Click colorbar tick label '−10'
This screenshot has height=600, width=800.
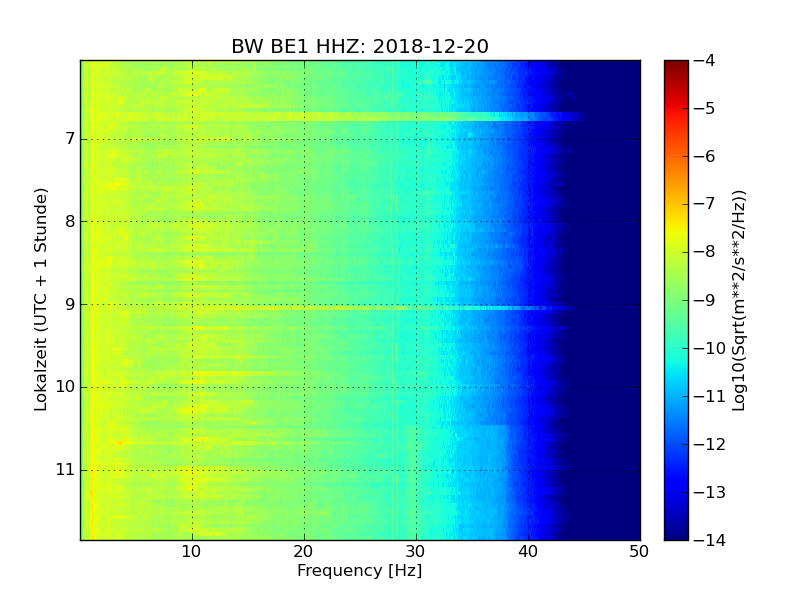point(710,348)
